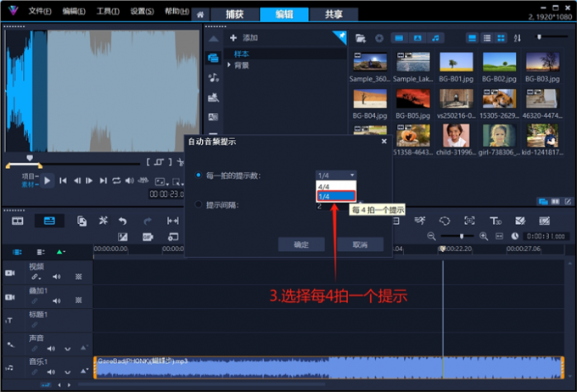
Task: Switch library to list view
Action: pyautogui.click(x=487, y=38)
